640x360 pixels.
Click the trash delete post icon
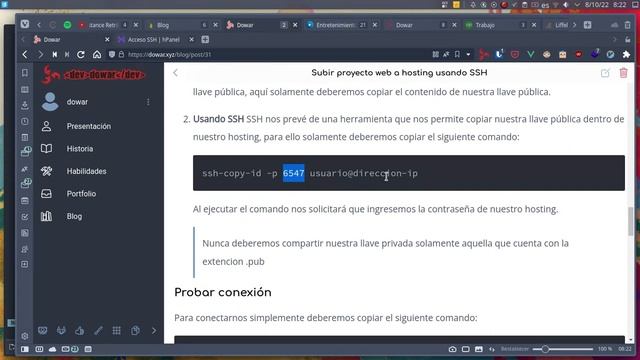(623, 73)
